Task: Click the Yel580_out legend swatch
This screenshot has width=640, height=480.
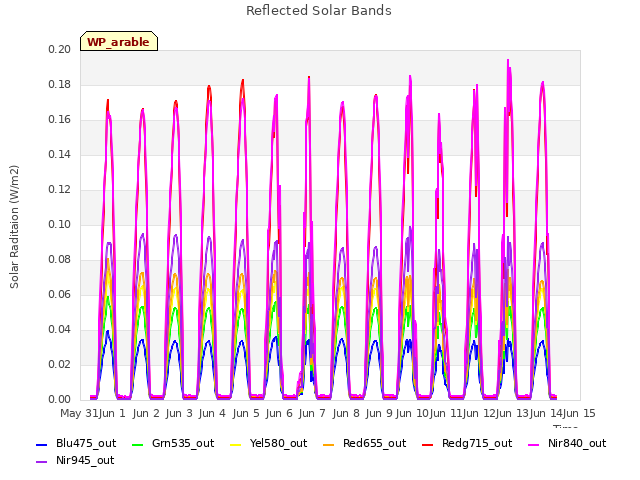Action: [x=236, y=444]
